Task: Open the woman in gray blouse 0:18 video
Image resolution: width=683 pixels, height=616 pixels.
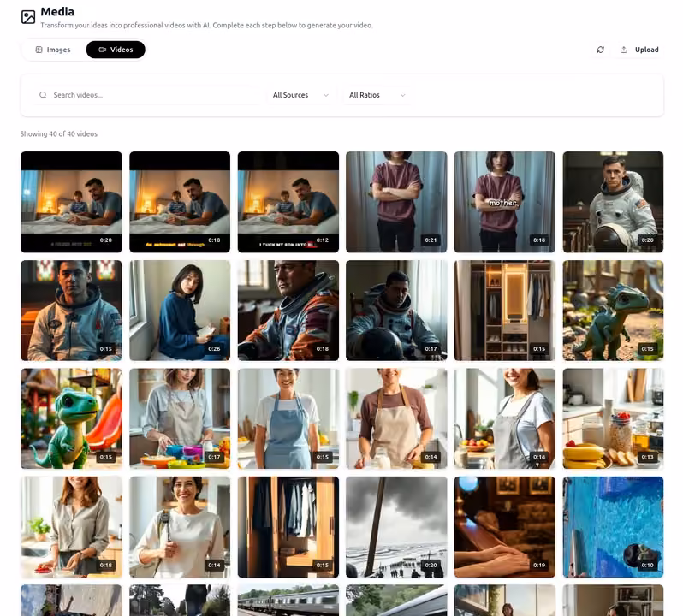Action: click(71, 527)
